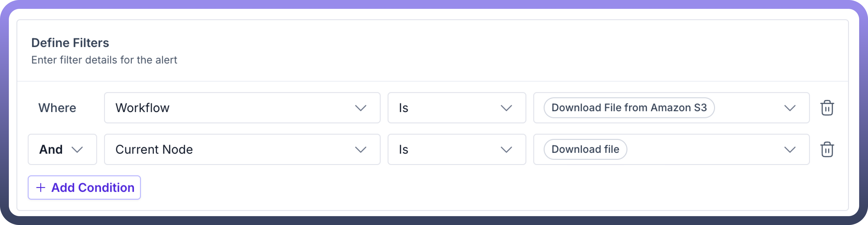Click the plus icon beside Add Condition

pyautogui.click(x=41, y=188)
